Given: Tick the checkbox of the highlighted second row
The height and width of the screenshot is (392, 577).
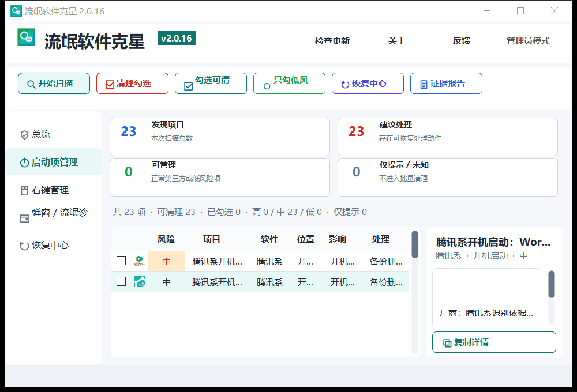Looking at the screenshot, I should [121, 281].
